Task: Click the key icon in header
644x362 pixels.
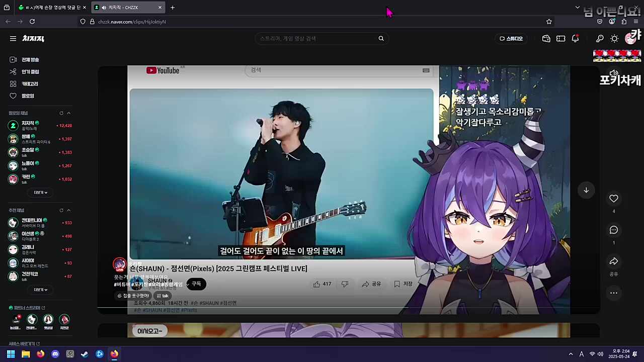Action: coord(600,39)
